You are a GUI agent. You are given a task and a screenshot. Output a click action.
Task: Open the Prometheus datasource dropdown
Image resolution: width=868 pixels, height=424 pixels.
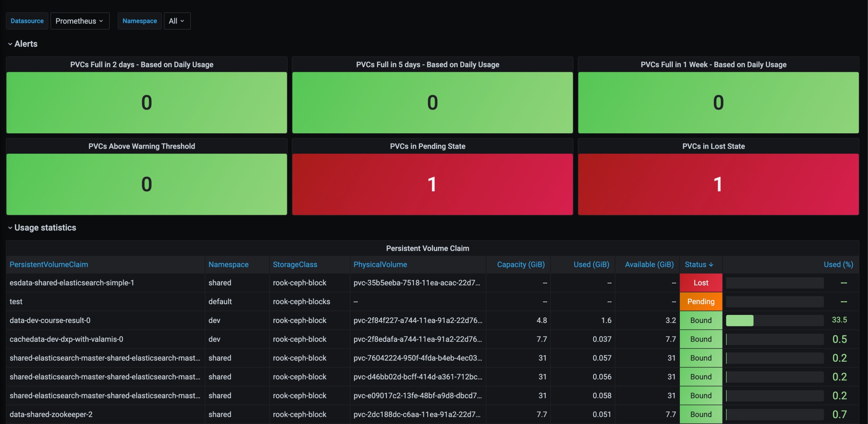[x=79, y=21]
